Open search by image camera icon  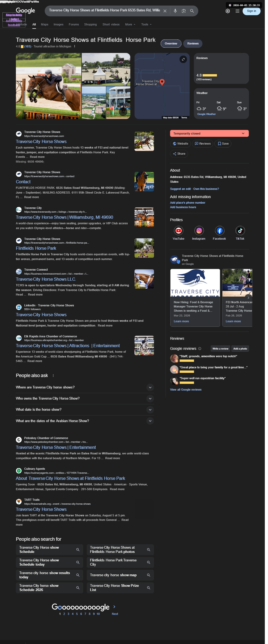(184, 11)
